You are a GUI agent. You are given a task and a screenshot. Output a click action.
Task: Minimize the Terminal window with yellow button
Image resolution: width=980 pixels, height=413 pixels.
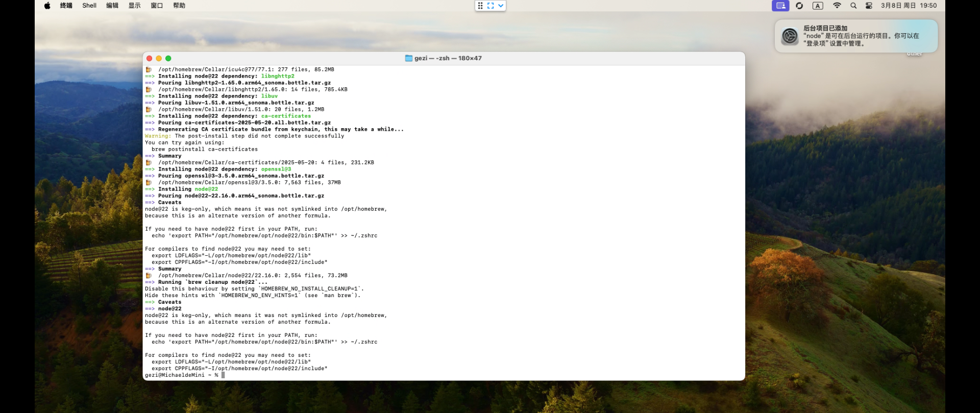click(x=159, y=58)
